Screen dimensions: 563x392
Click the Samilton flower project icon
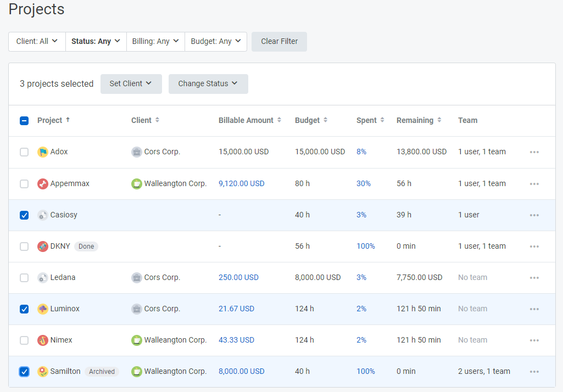pos(43,371)
